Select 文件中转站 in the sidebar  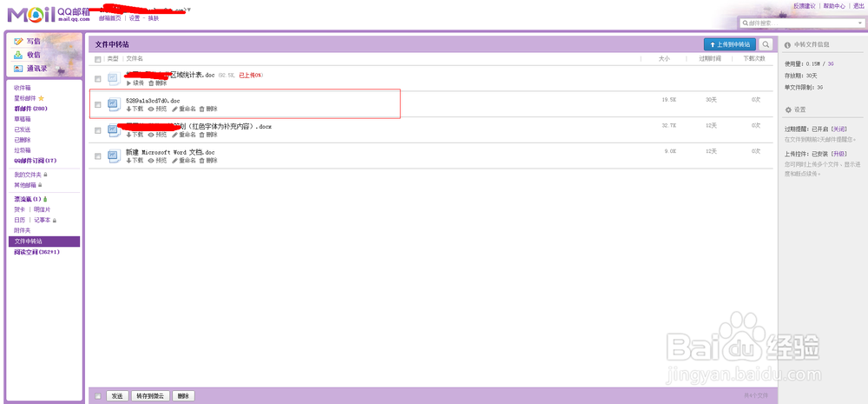pyautogui.click(x=44, y=242)
